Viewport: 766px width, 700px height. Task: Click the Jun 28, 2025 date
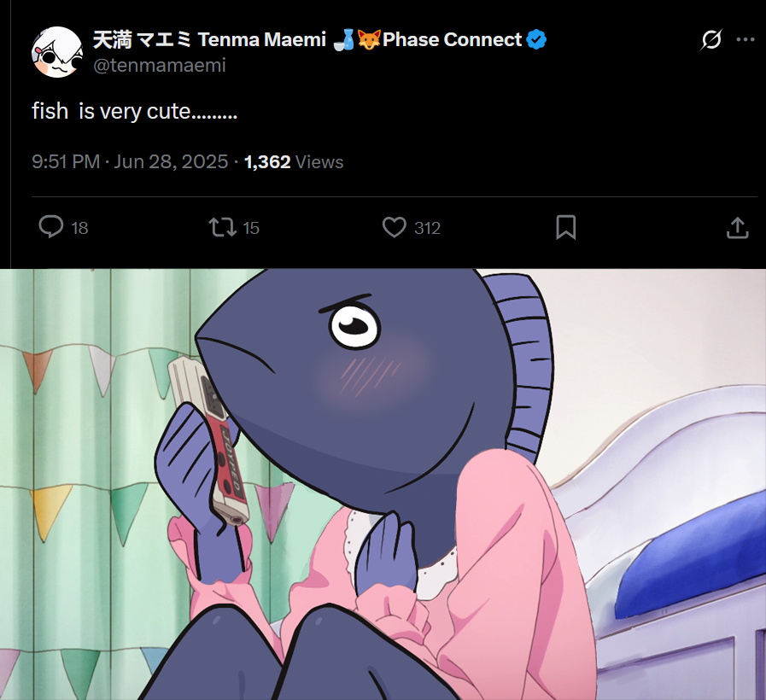tap(171, 161)
